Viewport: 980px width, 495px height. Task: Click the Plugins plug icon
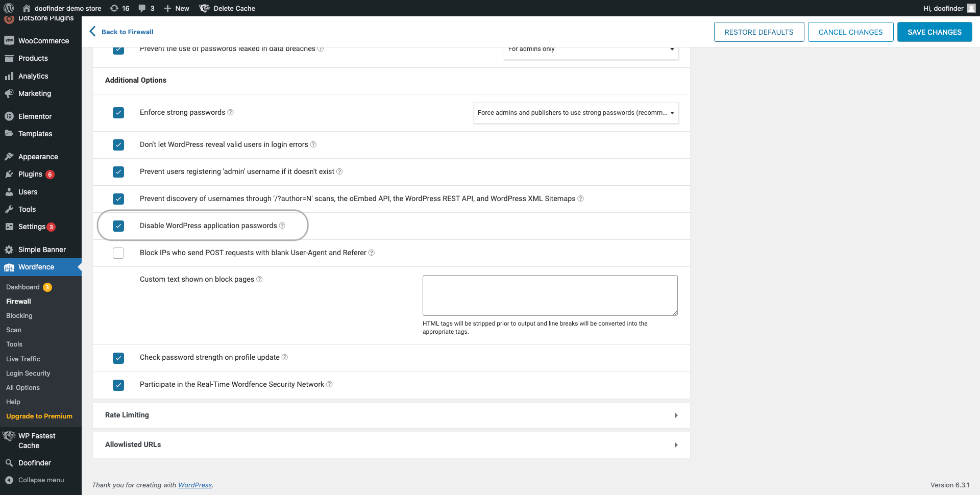pyautogui.click(x=9, y=174)
